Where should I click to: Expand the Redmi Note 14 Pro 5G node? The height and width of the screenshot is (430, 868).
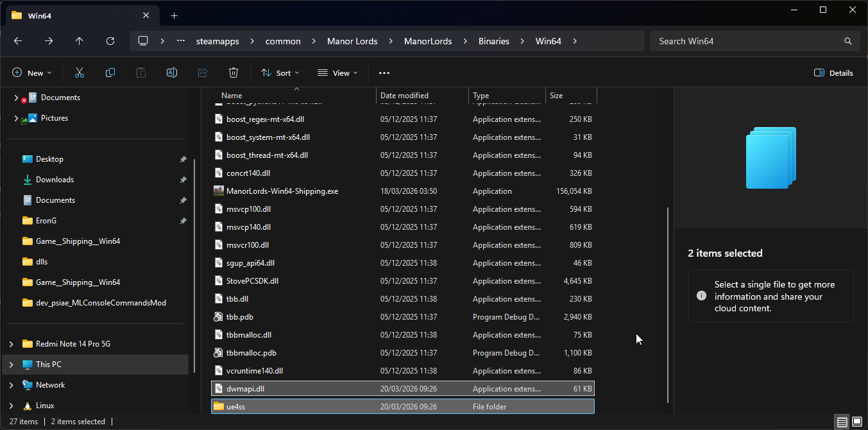(x=11, y=344)
